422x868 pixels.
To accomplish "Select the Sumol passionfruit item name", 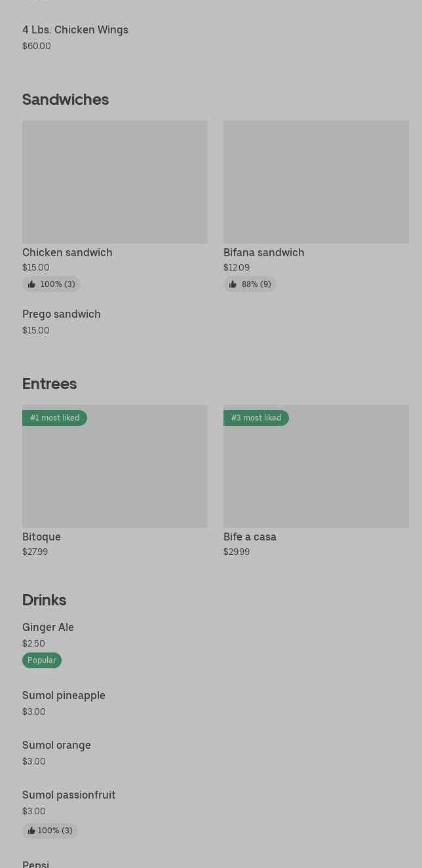I will (x=69, y=795).
